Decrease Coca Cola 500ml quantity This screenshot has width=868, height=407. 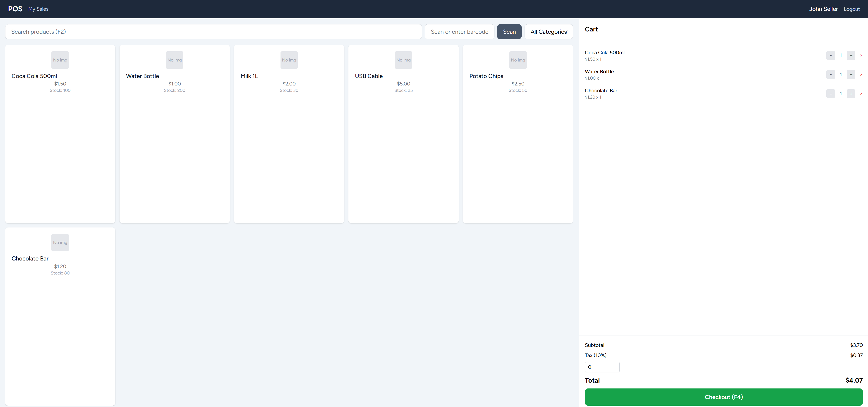pyautogui.click(x=830, y=56)
